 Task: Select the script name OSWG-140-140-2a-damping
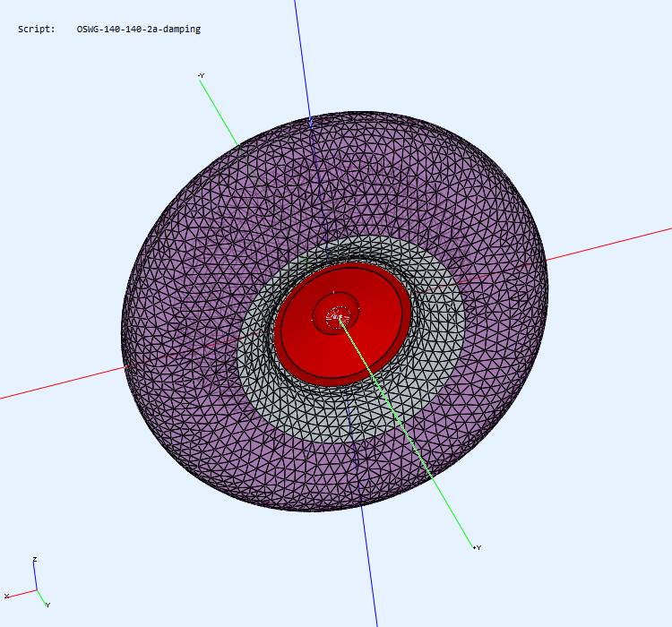point(138,30)
